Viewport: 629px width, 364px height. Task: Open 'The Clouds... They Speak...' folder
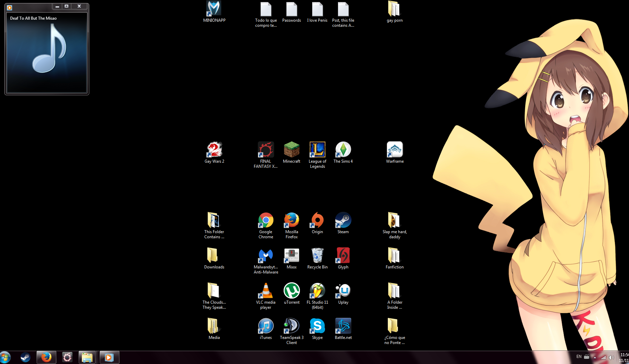(214, 296)
